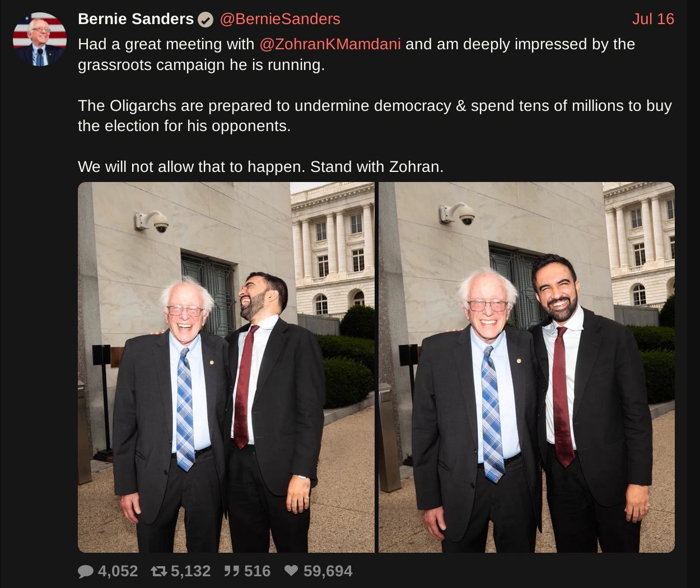Image resolution: width=700 pixels, height=588 pixels.
Task: Click the 4,052 replies count
Action: (x=118, y=571)
